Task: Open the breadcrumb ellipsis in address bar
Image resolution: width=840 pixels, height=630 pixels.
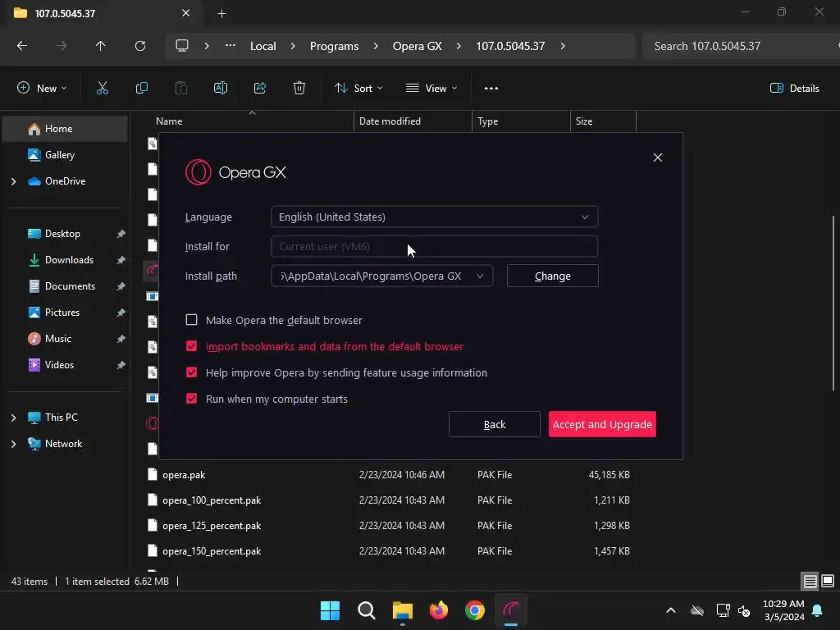Action: (x=231, y=46)
